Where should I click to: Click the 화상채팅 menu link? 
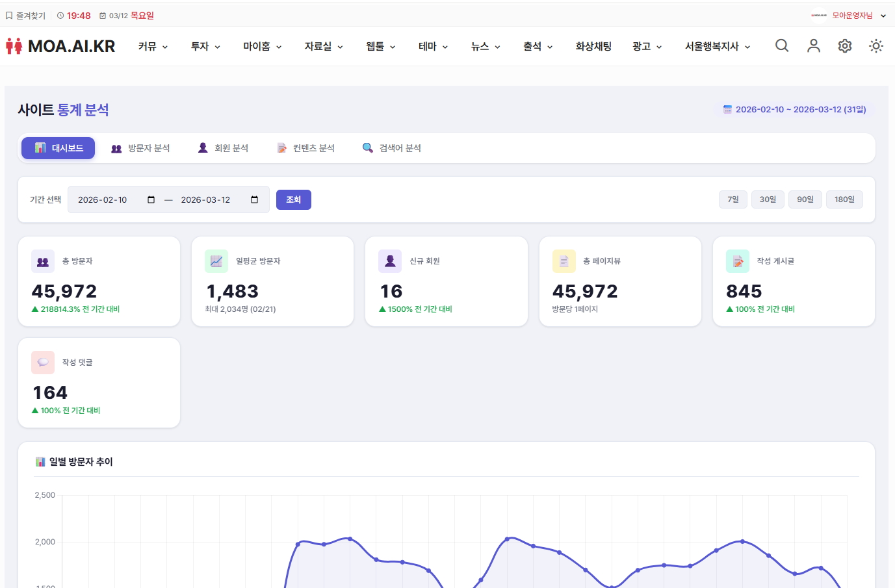(x=593, y=47)
